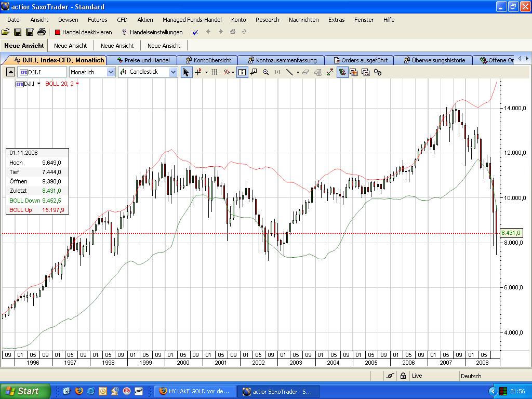
Task: Toggle the highlighted trade-markers chart icon
Action: (342, 72)
